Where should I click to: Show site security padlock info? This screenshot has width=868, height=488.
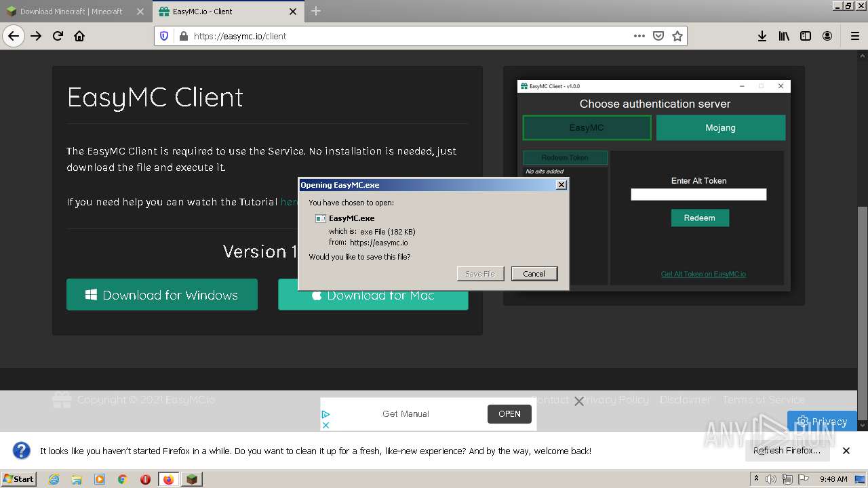[183, 36]
